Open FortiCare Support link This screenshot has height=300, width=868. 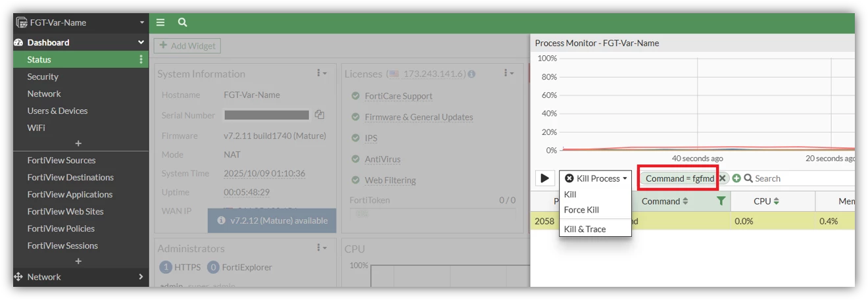pyautogui.click(x=398, y=96)
